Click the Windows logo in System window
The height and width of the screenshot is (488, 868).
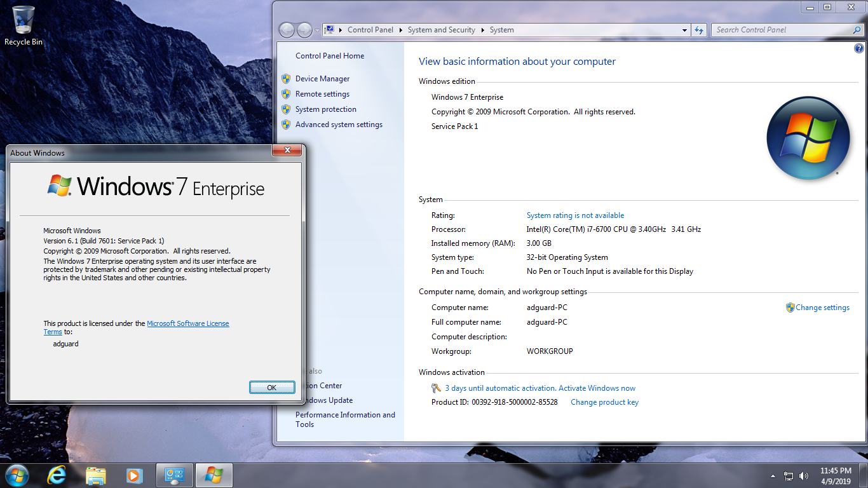808,138
